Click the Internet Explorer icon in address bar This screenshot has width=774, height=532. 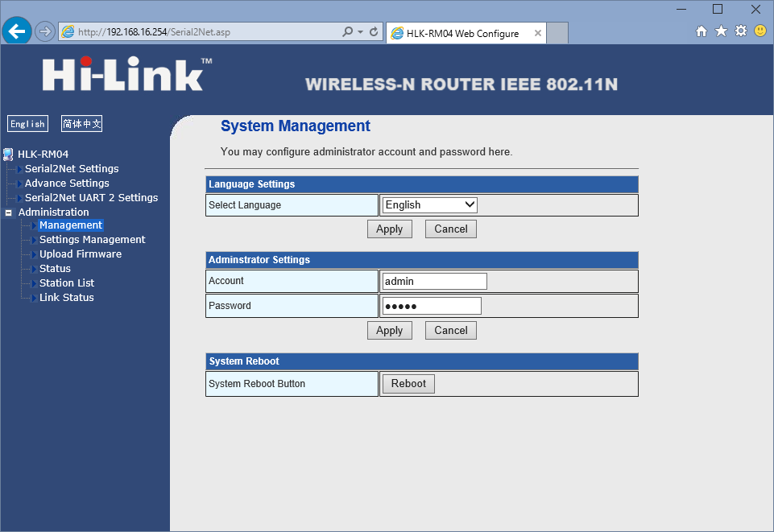[x=68, y=32]
